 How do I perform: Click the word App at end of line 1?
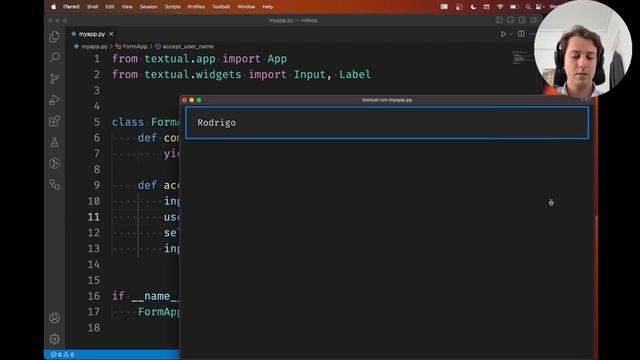[x=277, y=59]
